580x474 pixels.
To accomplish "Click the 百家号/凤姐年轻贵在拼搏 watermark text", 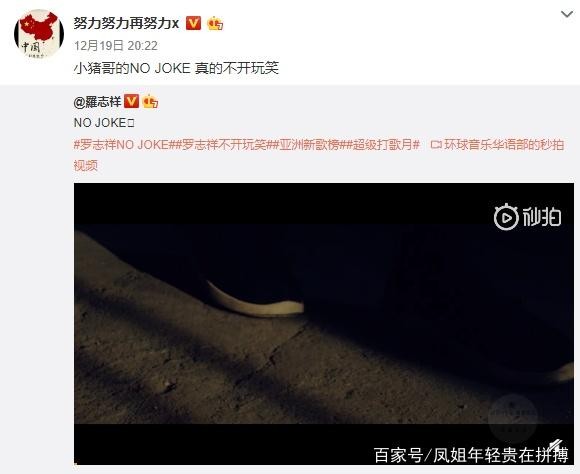I will (471, 454).
